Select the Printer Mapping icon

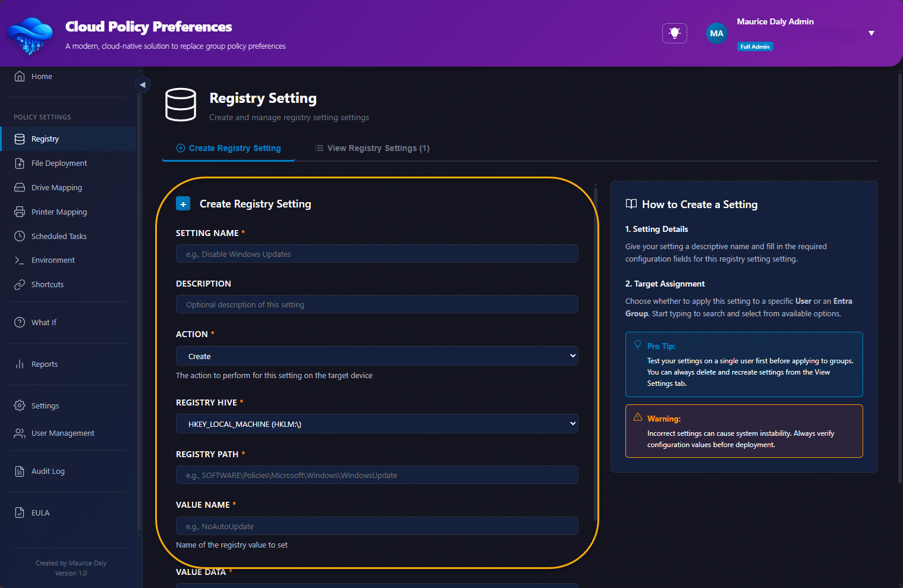click(x=20, y=212)
